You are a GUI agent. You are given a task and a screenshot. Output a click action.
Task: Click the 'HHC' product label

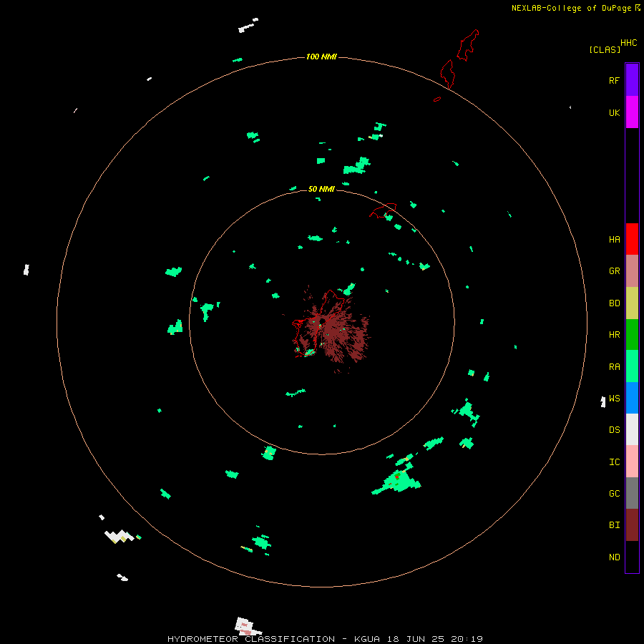point(629,43)
